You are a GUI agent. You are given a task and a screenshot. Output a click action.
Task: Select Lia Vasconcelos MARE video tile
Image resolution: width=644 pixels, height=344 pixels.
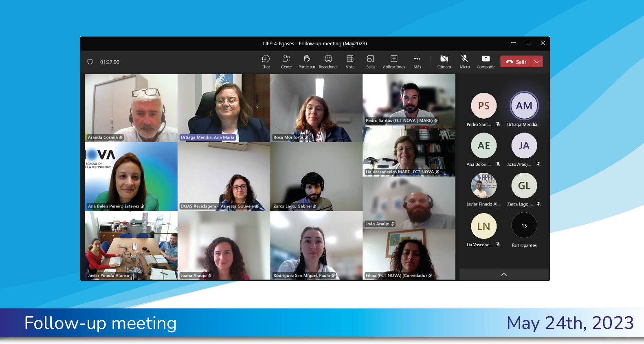[409, 151]
